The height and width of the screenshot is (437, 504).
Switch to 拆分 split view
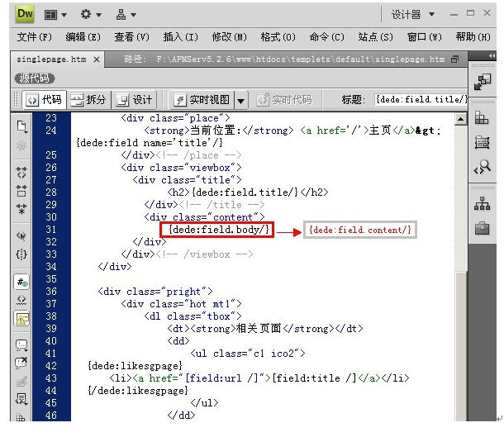88,100
